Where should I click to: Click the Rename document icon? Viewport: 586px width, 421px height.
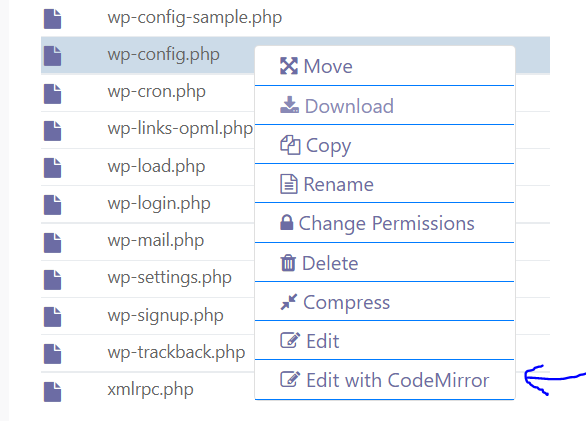(289, 184)
